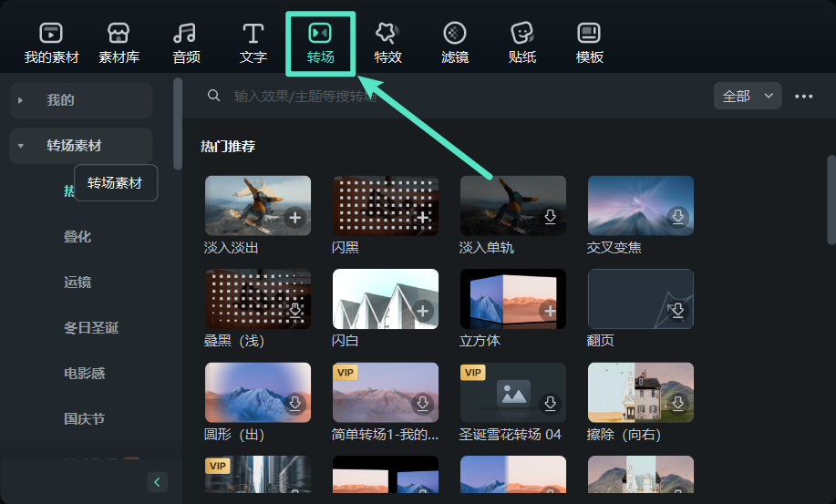The image size is (836, 504).
Task: Download the 叠黑（浅） transition
Action: [x=294, y=311]
